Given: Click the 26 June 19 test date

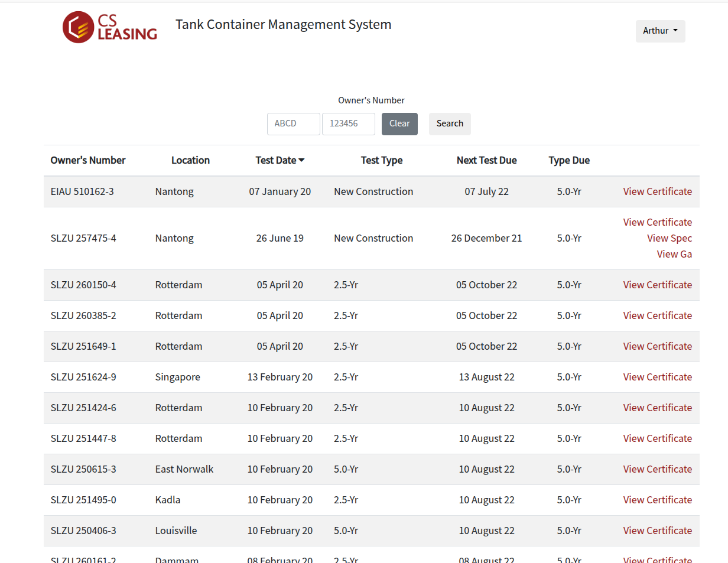Looking at the screenshot, I should [x=280, y=238].
